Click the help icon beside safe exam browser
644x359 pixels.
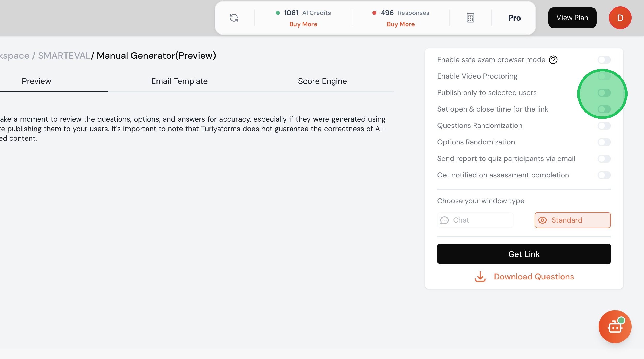[553, 60]
